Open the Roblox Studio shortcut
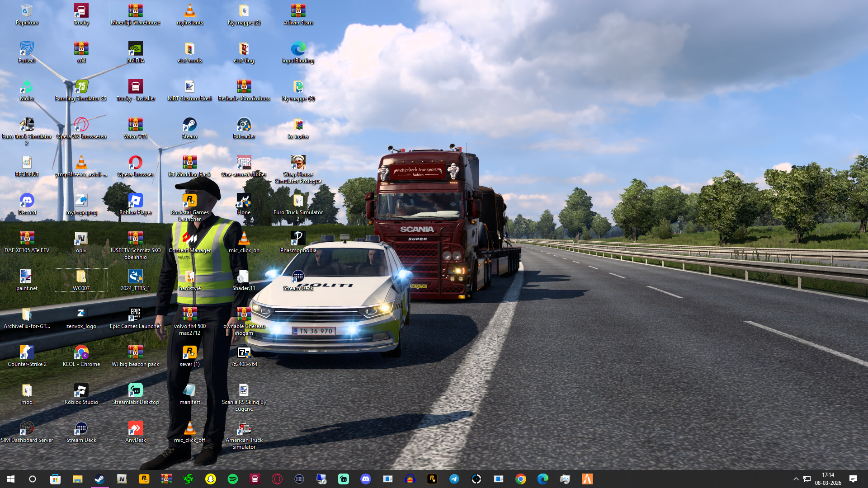 point(81,391)
